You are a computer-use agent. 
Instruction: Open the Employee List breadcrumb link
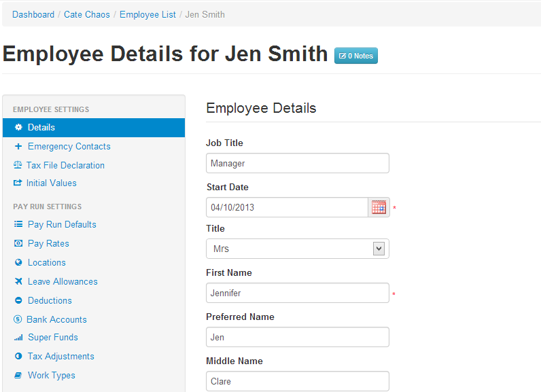tap(147, 14)
